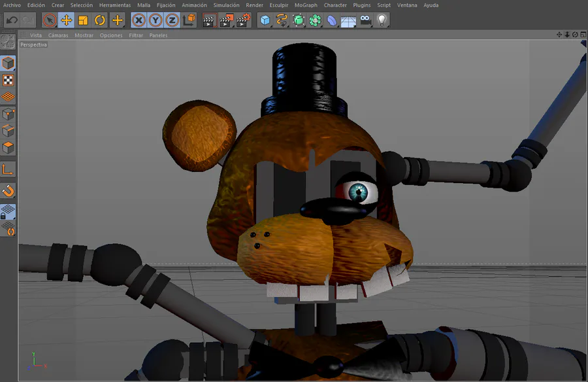Viewport: 588px width, 382px height.
Task: Click the viewport pan camera icon
Action: point(559,35)
